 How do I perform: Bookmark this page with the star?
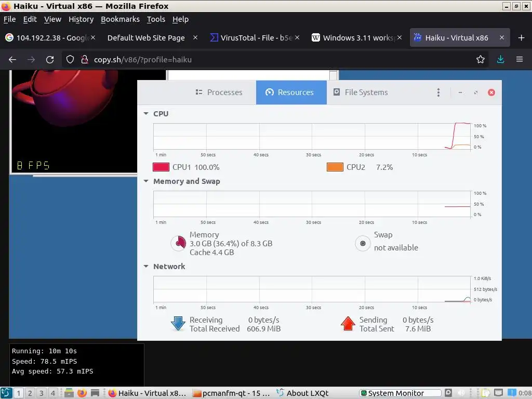point(481,60)
